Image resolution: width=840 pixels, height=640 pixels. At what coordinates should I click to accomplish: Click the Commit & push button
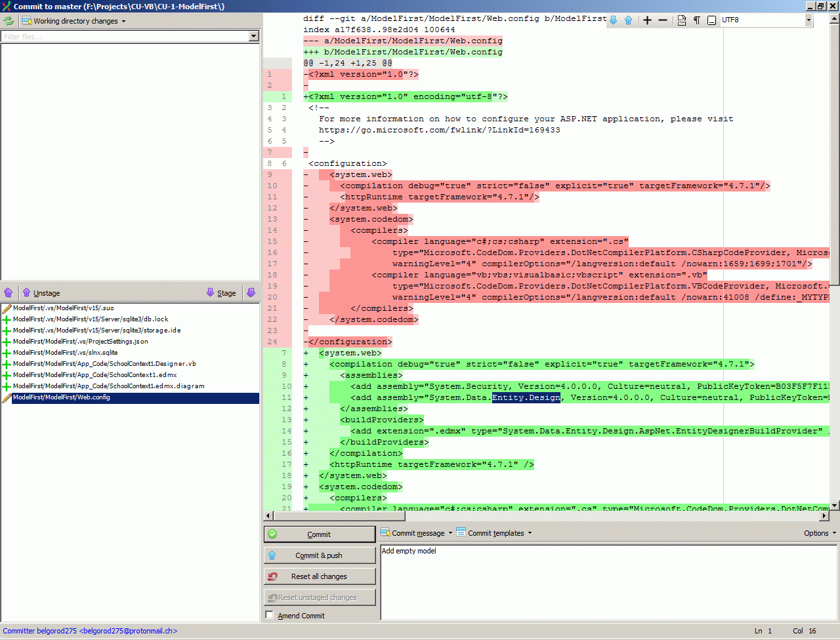coord(320,555)
